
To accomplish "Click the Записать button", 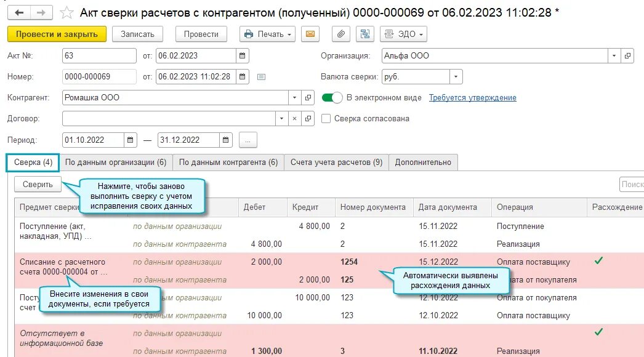I will point(137,34).
